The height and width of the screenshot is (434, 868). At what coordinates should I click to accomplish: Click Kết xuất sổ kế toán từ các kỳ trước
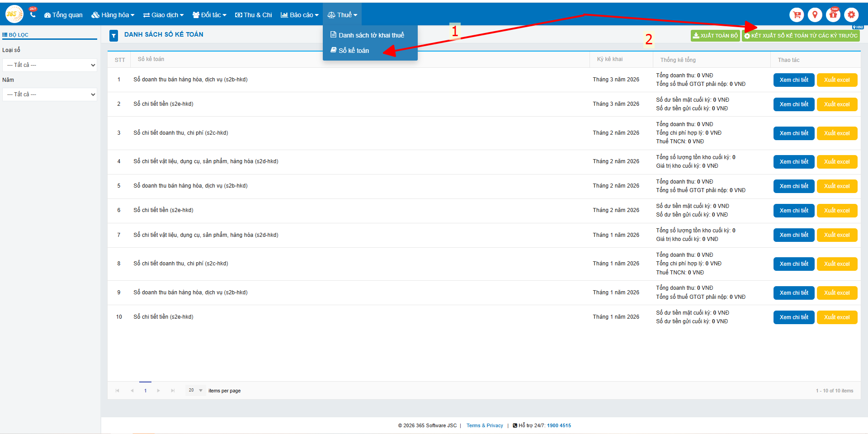coord(801,36)
